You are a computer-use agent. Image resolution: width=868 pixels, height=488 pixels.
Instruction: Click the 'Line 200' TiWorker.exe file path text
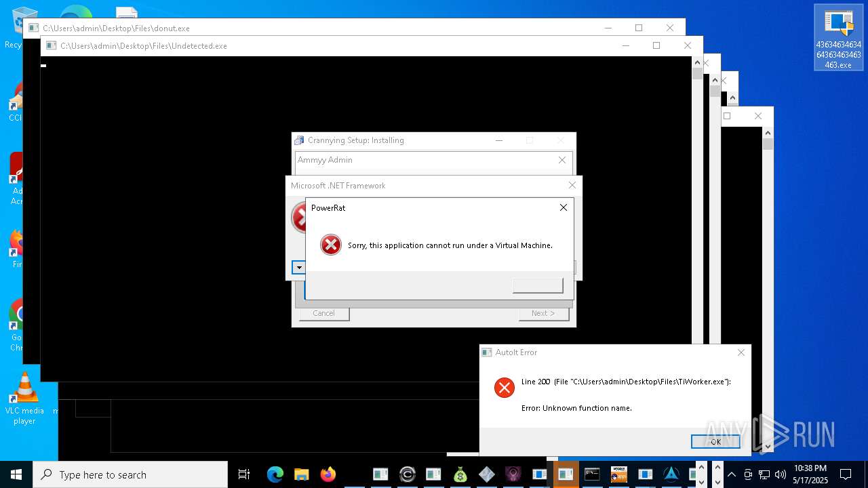(x=626, y=382)
